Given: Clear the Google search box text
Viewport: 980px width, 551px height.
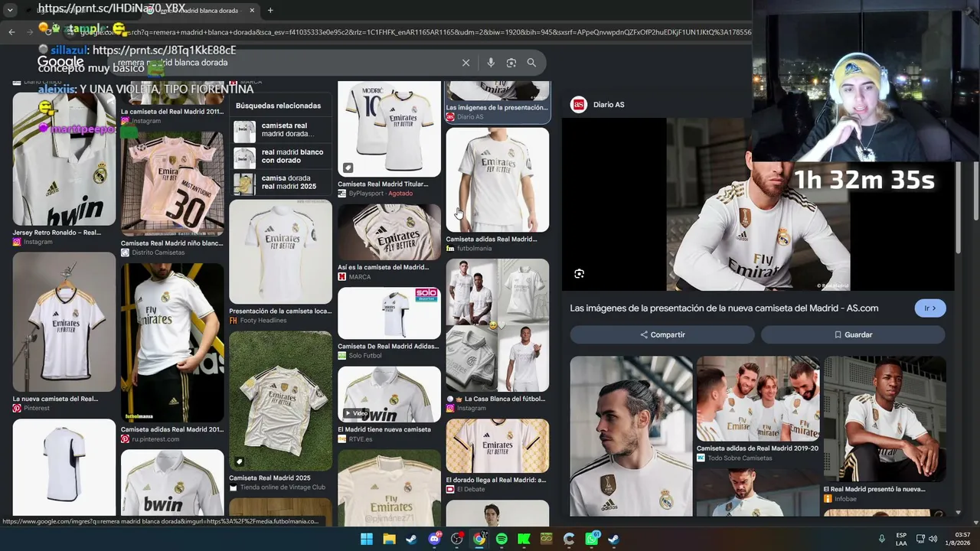Looking at the screenshot, I should coord(465,63).
